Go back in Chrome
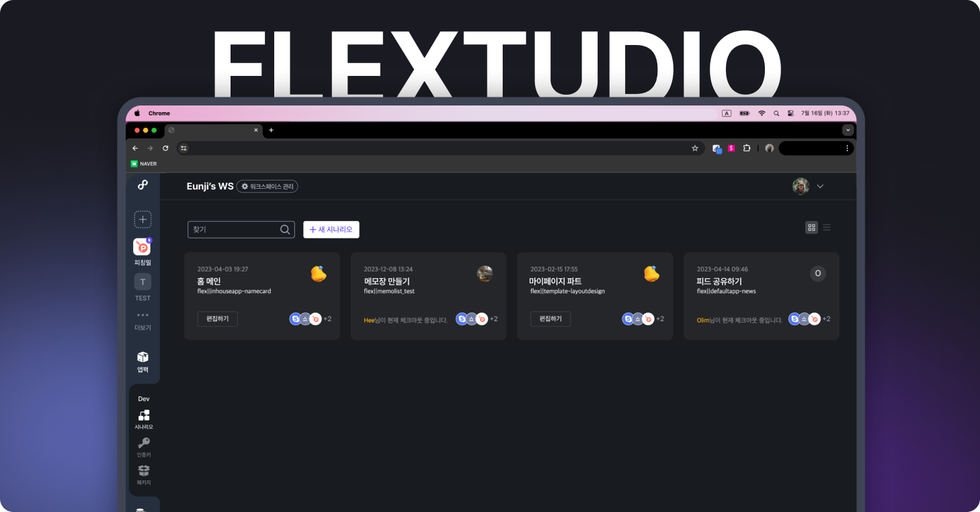 tap(135, 148)
